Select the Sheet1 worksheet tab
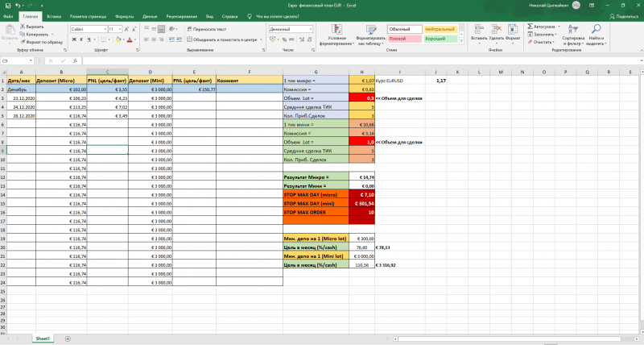Screen dimensions: 644x345 coord(43,339)
